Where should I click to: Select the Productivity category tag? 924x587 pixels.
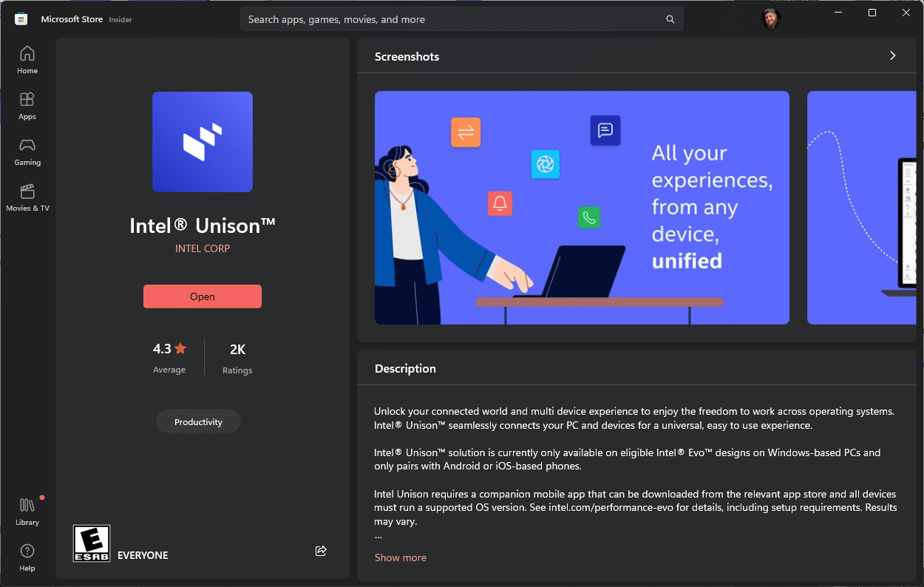[x=198, y=422]
